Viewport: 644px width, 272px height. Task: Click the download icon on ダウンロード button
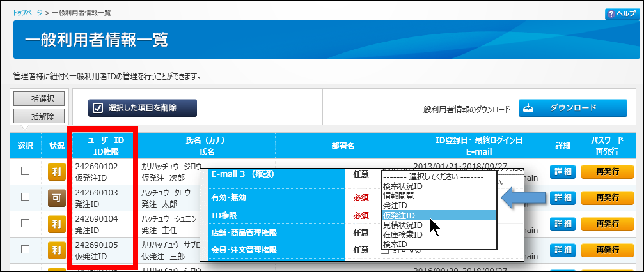pos(528,108)
